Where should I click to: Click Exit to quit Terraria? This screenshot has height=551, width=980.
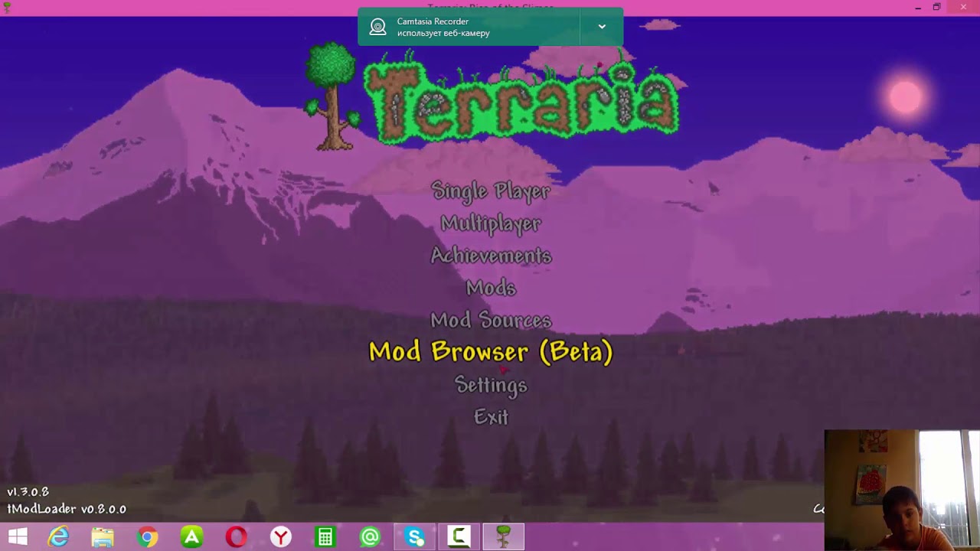pos(491,417)
